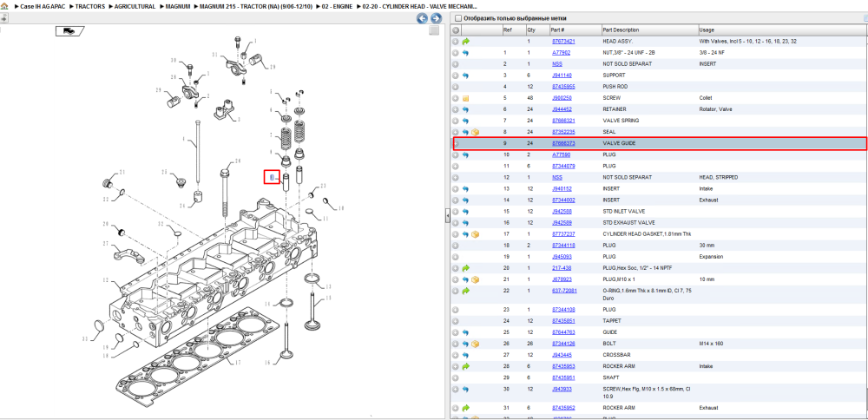Click blue arrow icon in A77590 PLUG row
This screenshot has width=868, height=420.
pyautogui.click(x=465, y=155)
